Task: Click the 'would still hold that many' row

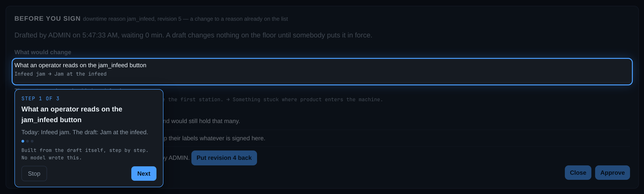Action: tap(322, 121)
